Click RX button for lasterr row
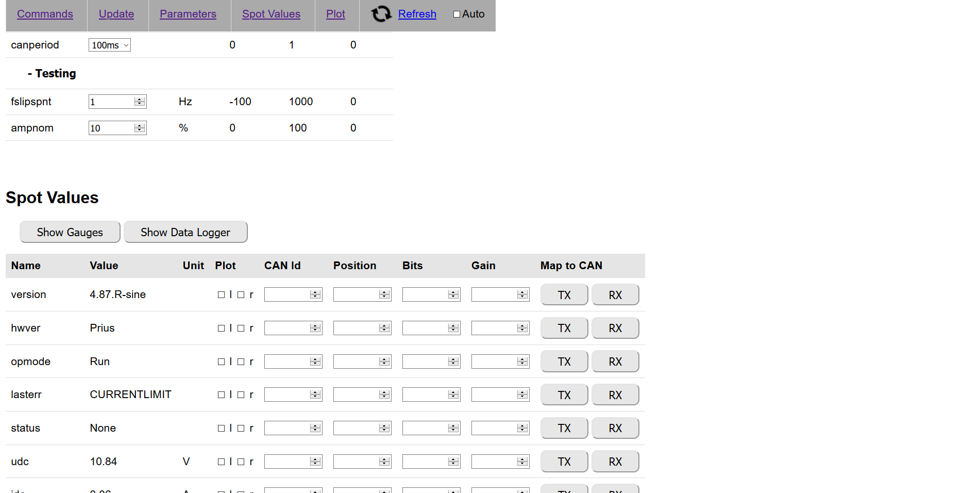The height and width of the screenshot is (493, 980). [615, 395]
